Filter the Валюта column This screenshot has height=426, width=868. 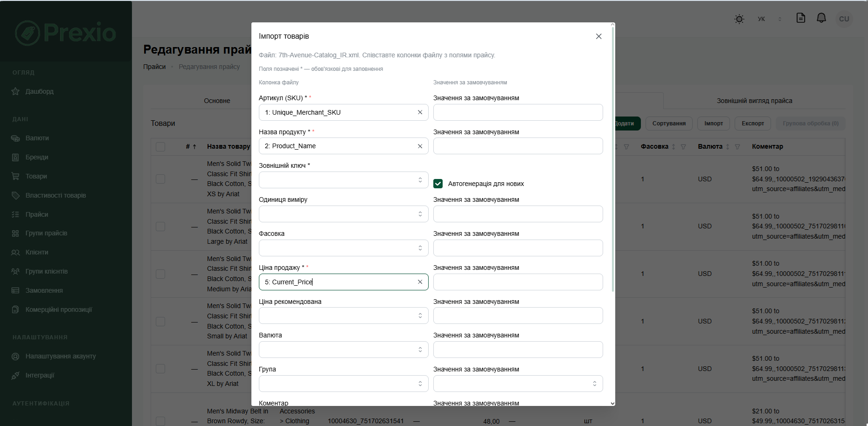coord(737,147)
